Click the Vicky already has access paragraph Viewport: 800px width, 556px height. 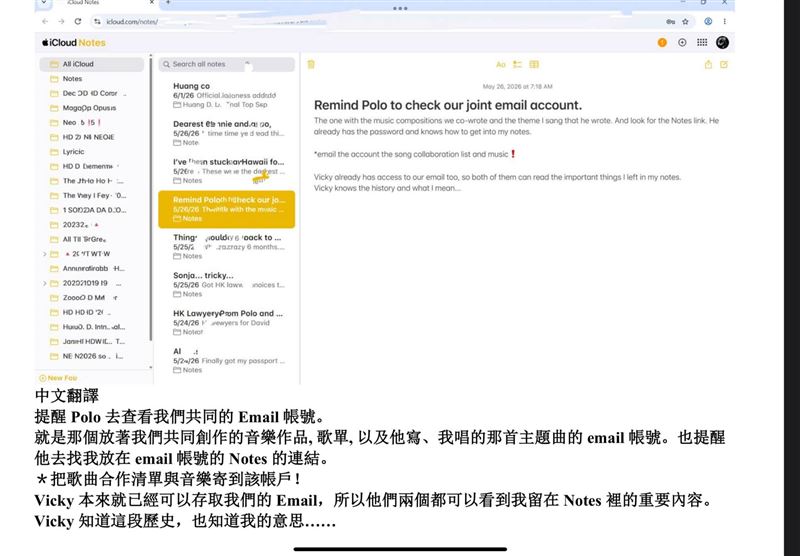pos(497,183)
